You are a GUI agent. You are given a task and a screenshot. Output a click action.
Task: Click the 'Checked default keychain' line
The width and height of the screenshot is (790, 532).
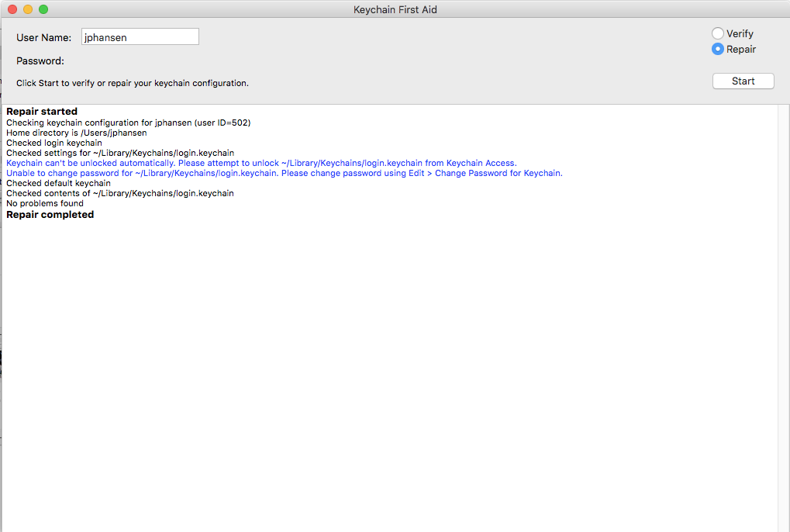point(58,183)
